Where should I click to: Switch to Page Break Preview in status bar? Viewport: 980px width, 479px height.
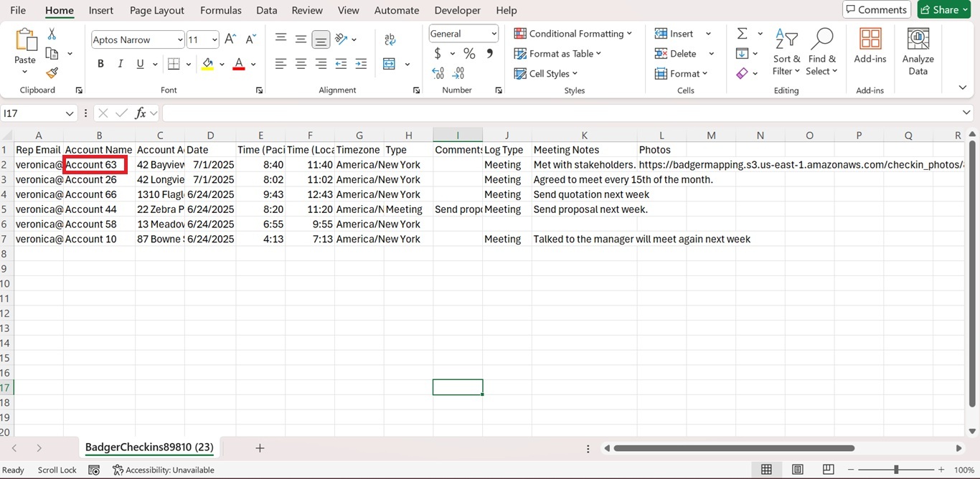828,470
